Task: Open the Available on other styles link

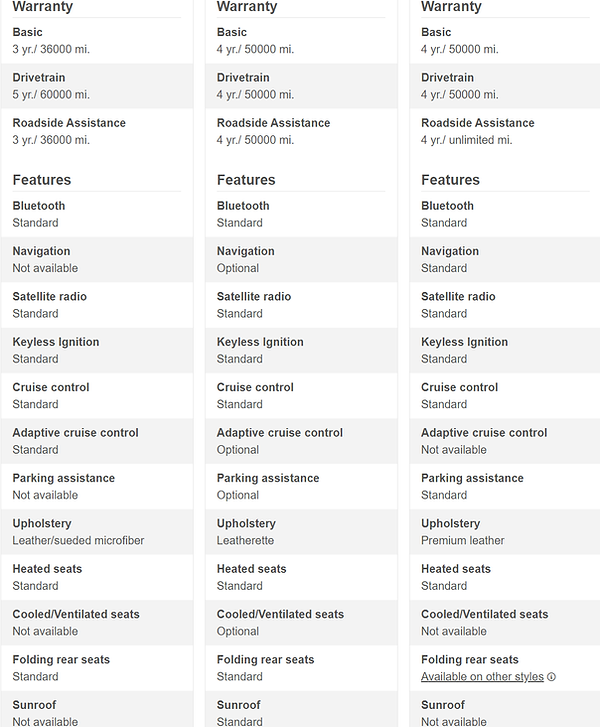Action: click(x=482, y=677)
